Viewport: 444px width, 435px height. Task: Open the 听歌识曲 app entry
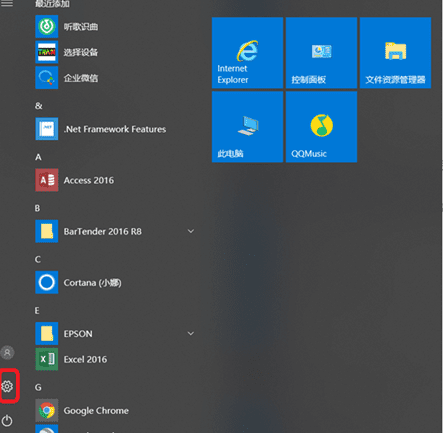[x=115, y=27]
